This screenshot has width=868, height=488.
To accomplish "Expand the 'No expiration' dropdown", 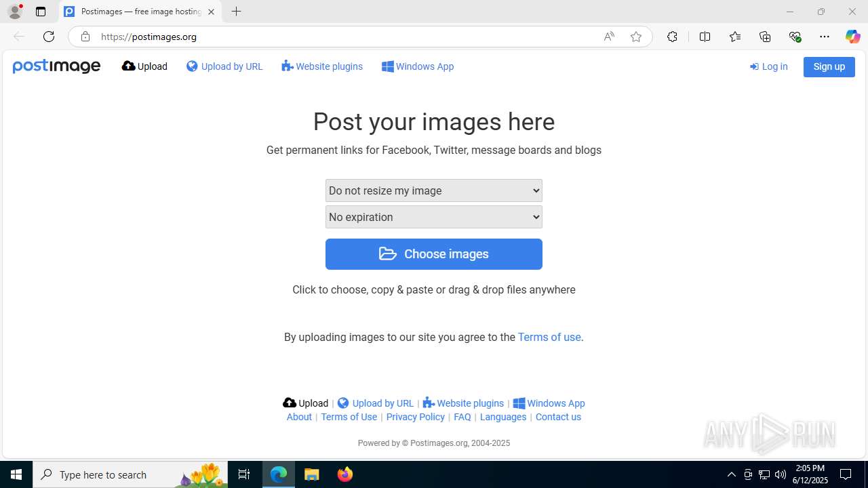I will [434, 217].
